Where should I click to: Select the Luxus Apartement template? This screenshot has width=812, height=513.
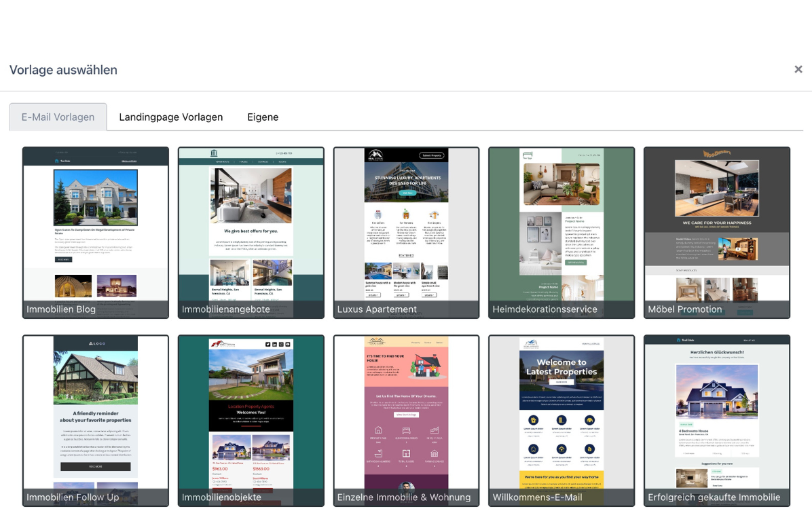tap(406, 224)
